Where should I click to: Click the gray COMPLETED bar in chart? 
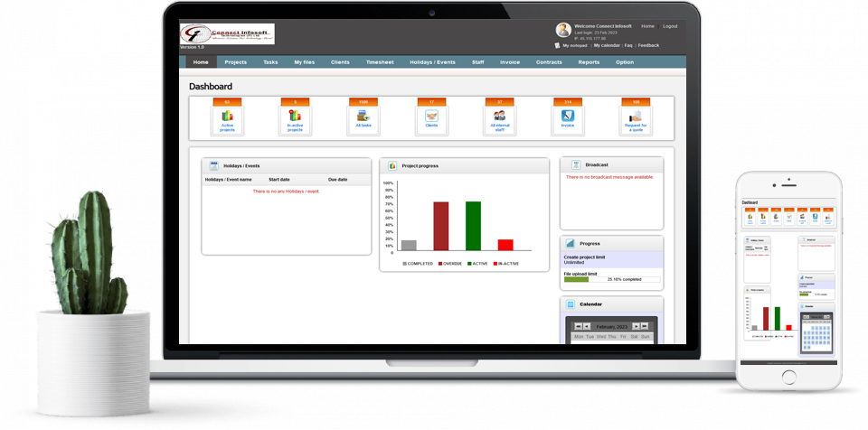(x=409, y=245)
